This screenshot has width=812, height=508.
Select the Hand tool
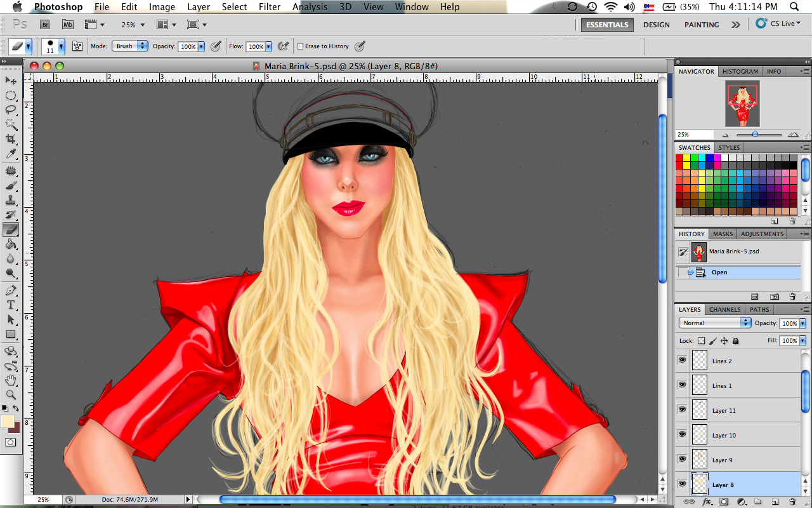point(11,380)
